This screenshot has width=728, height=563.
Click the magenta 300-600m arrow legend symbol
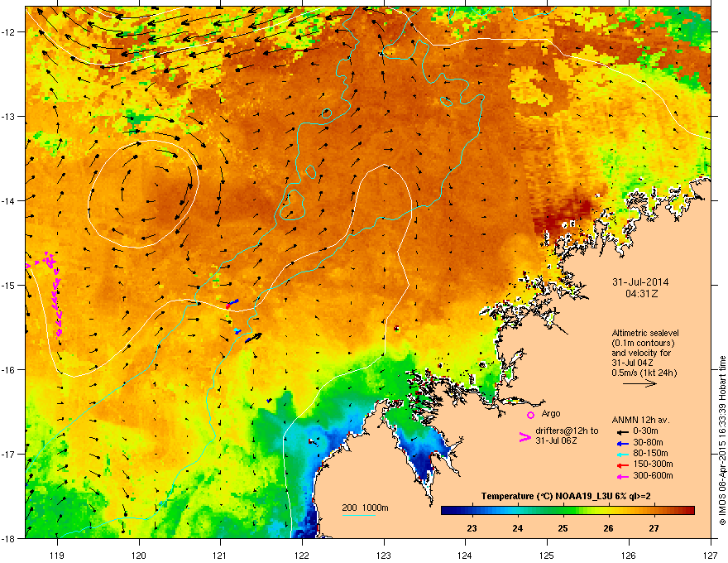click(x=621, y=476)
